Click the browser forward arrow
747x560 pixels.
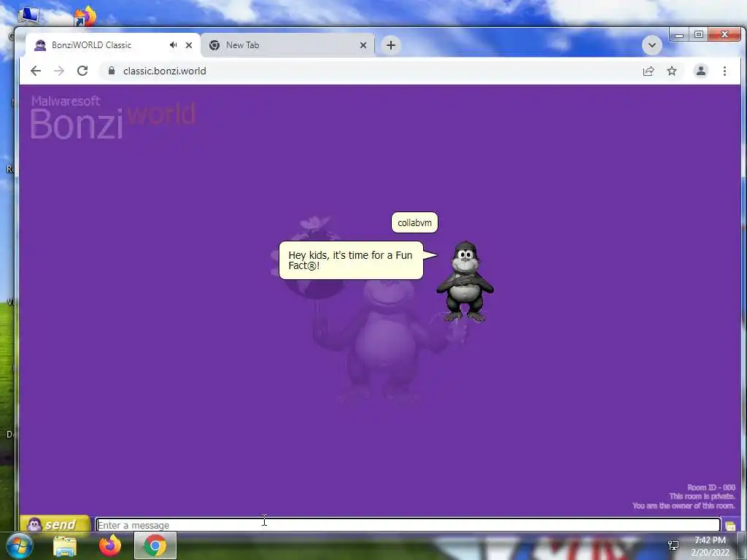click(59, 71)
